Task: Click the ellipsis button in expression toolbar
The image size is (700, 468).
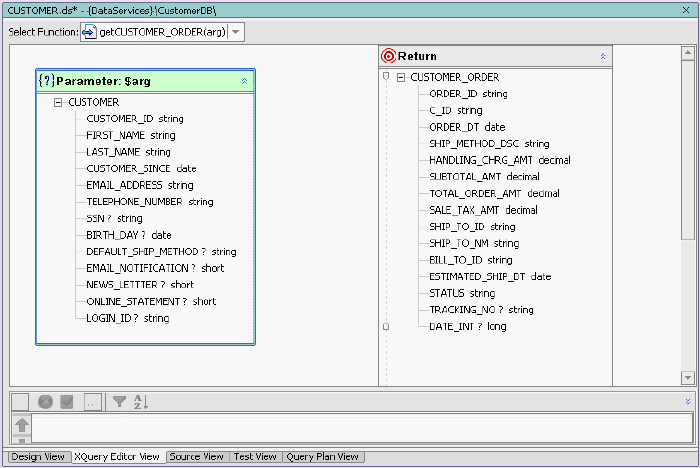Action: (x=93, y=402)
